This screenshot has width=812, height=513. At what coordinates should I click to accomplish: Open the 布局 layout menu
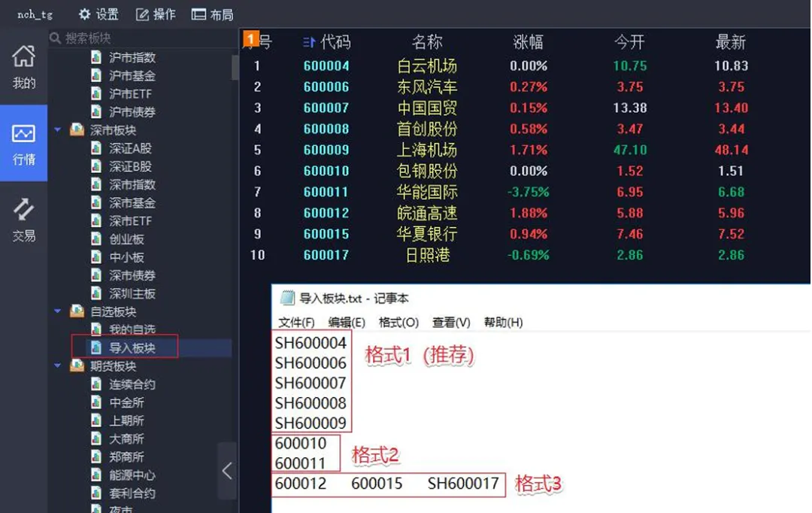[212, 14]
